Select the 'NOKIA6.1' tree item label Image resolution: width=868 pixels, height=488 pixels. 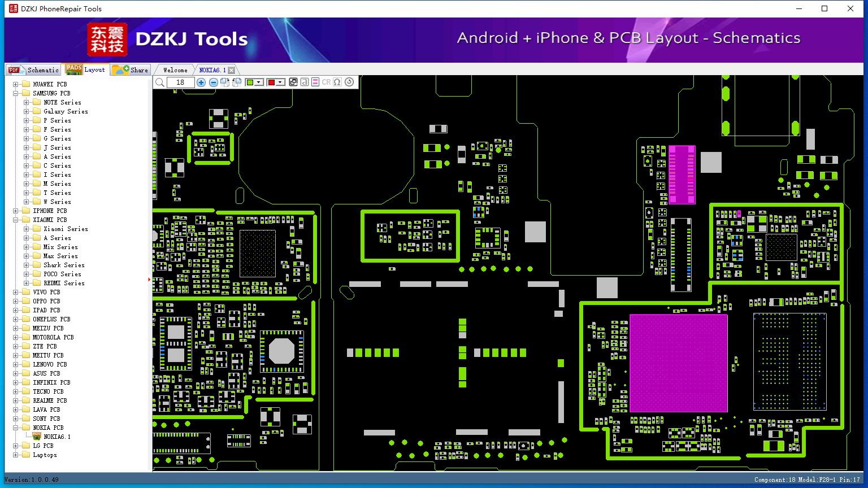pyautogui.click(x=57, y=437)
